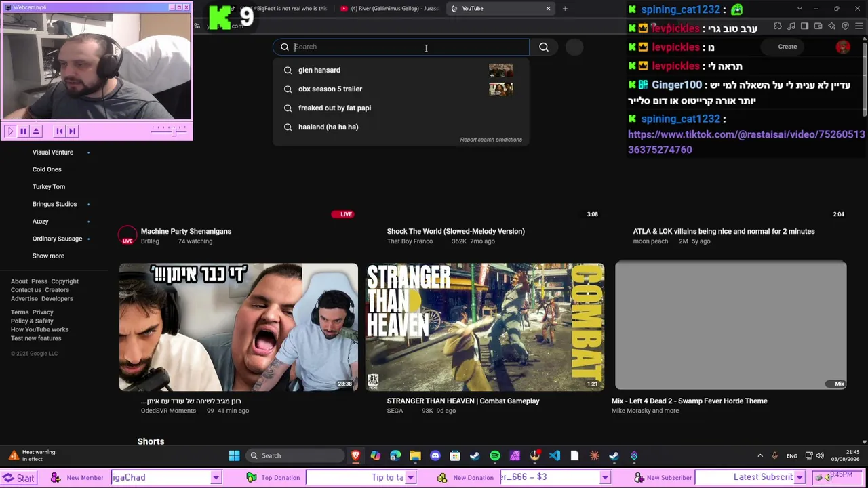Open Visual Studio Code from the taskbar
The height and width of the screenshot is (488, 868).
[555, 455]
